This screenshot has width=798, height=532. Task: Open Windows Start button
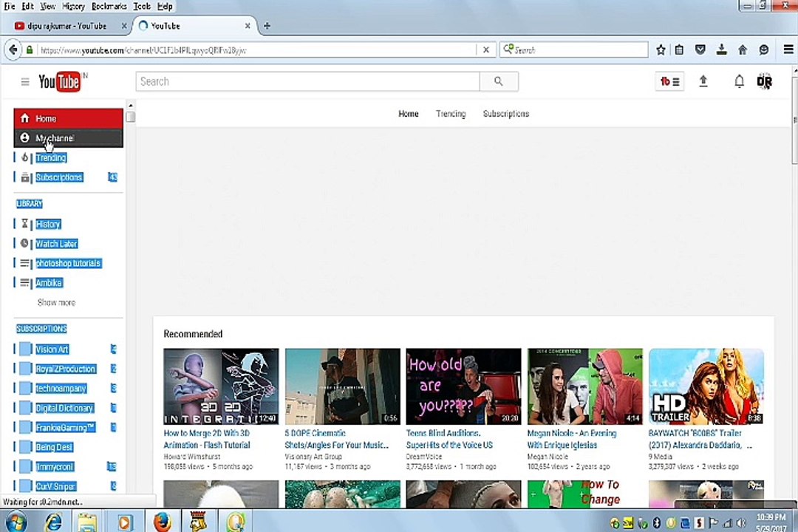point(16,523)
